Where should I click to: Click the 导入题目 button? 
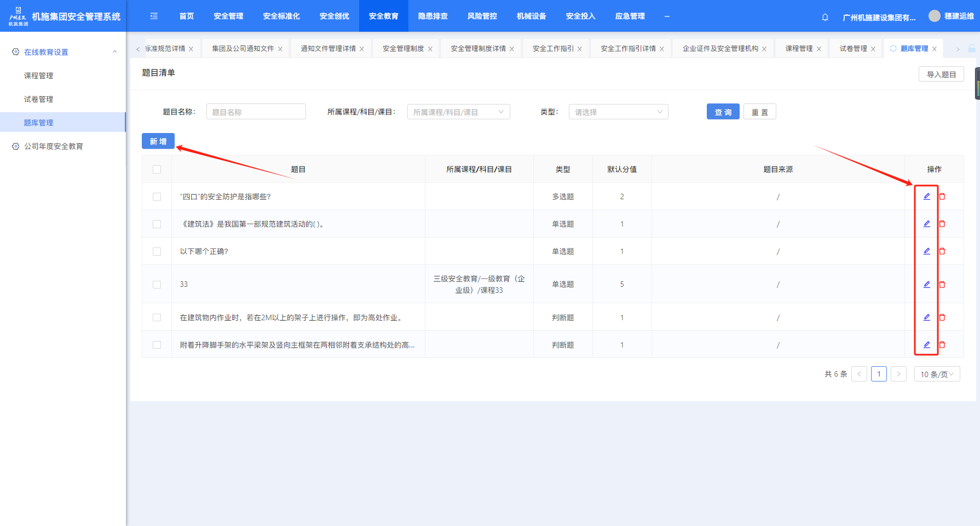tap(941, 74)
